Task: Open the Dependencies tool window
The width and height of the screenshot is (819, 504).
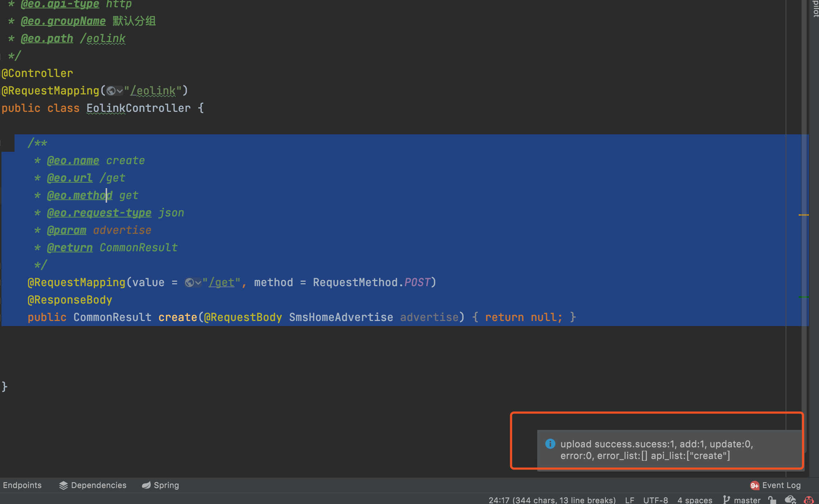Action: coord(93,485)
